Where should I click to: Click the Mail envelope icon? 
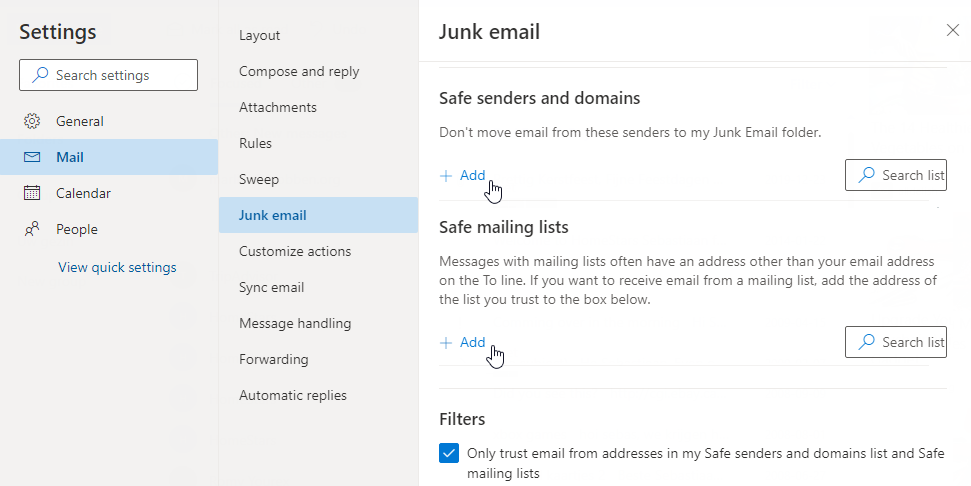tap(32, 157)
